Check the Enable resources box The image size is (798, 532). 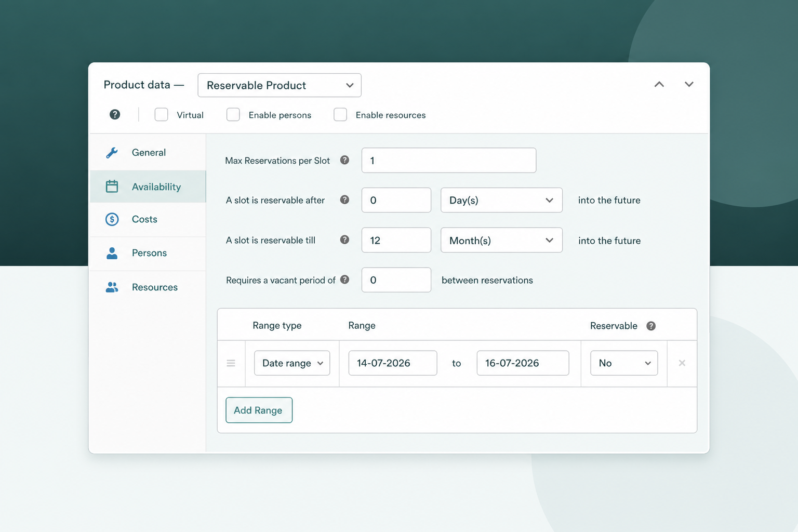[x=340, y=115]
